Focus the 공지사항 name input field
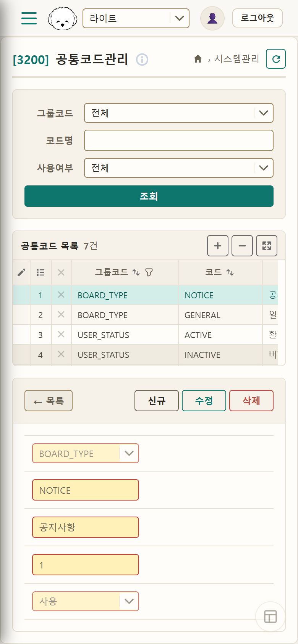298x644 pixels. pos(86,527)
